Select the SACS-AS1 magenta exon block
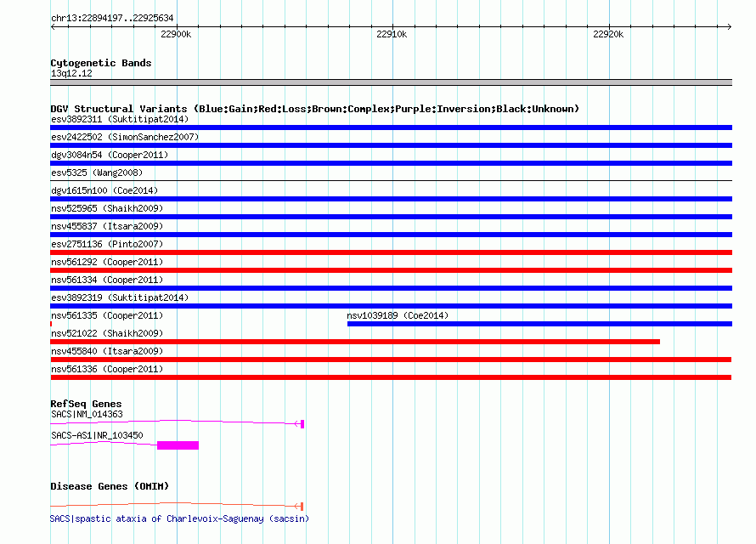The image size is (756, 544). pyautogui.click(x=178, y=445)
